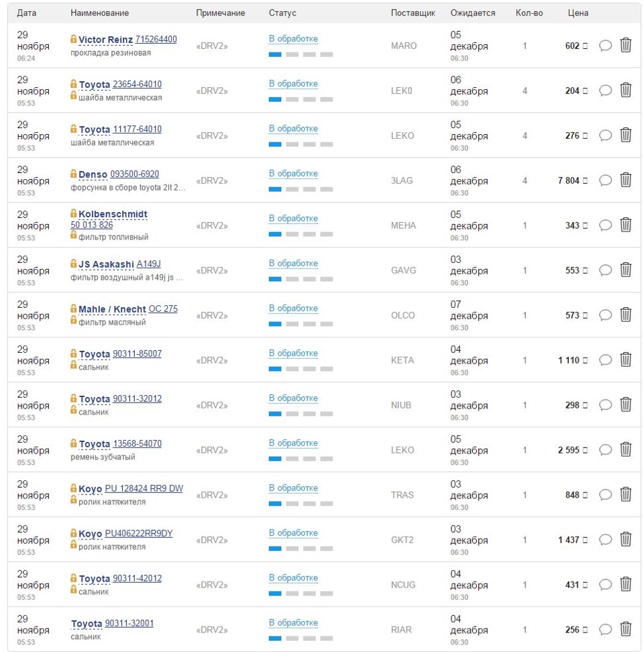Image resolution: width=644 pixels, height=652 pixels.
Task: Remove the Mahle / Knecht OC 275 order
Action: (x=625, y=315)
